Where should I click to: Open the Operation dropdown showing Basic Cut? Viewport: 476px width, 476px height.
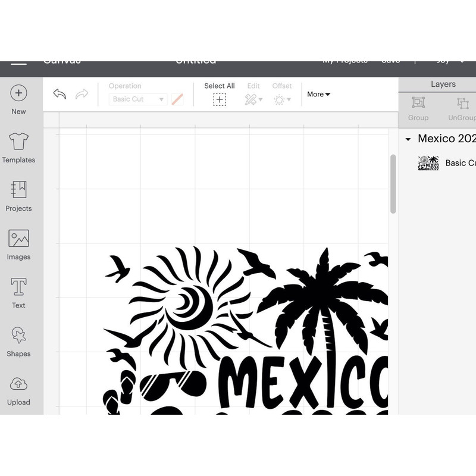137,99
